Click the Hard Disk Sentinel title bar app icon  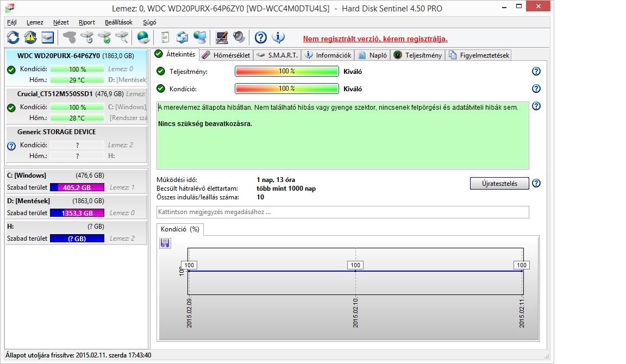10,8
